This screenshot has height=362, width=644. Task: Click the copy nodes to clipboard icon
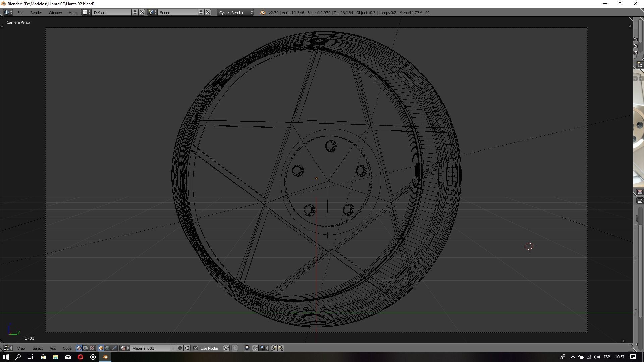tap(274, 348)
